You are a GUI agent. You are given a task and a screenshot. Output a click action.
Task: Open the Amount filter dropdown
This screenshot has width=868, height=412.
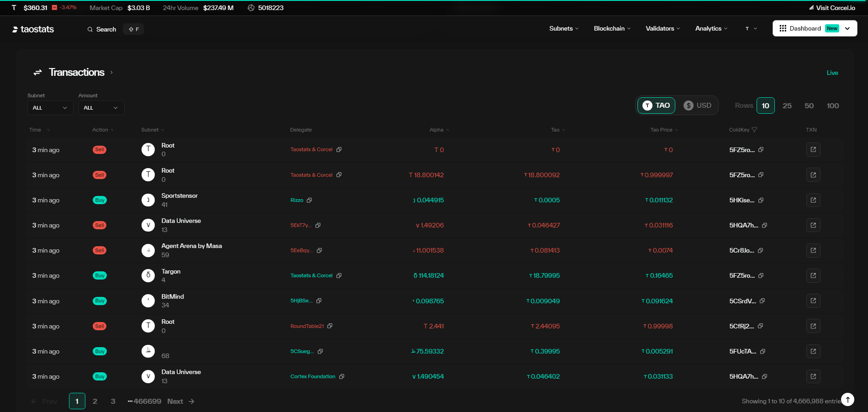(101, 108)
